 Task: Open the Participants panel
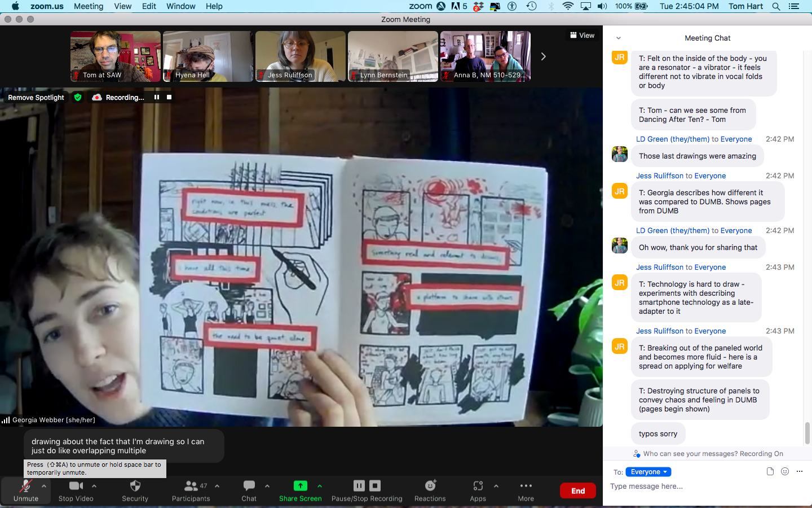pos(191,490)
